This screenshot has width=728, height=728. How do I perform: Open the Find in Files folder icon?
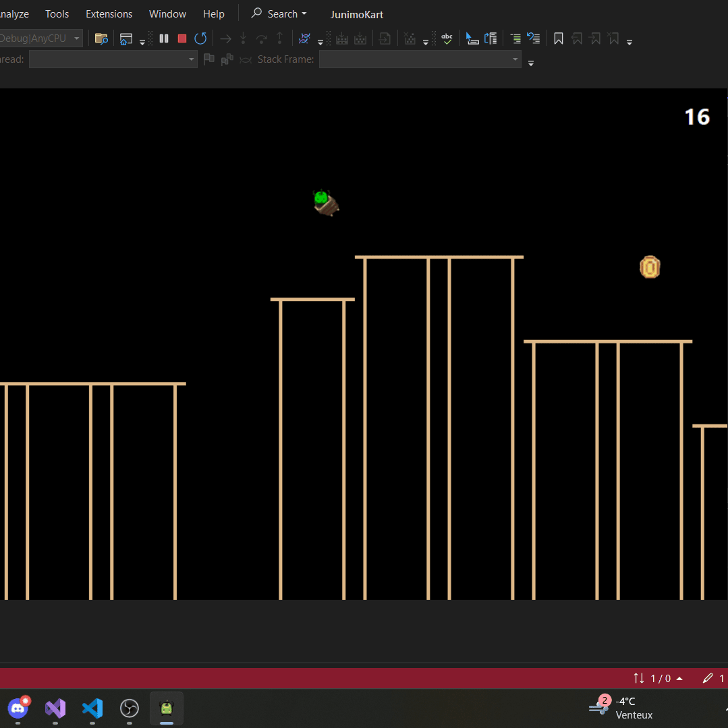pos(101,38)
